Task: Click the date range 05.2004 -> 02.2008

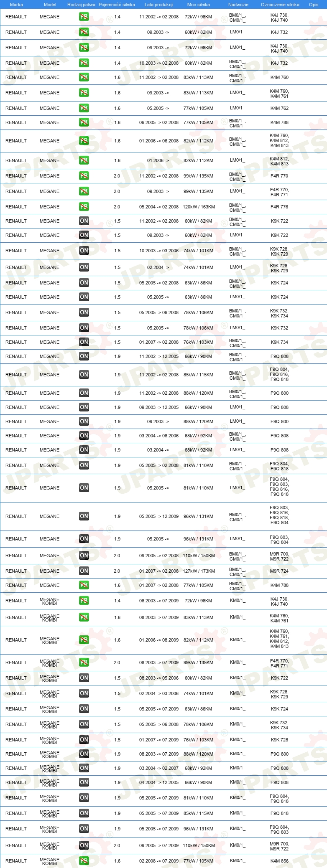Action: (159, 207)
